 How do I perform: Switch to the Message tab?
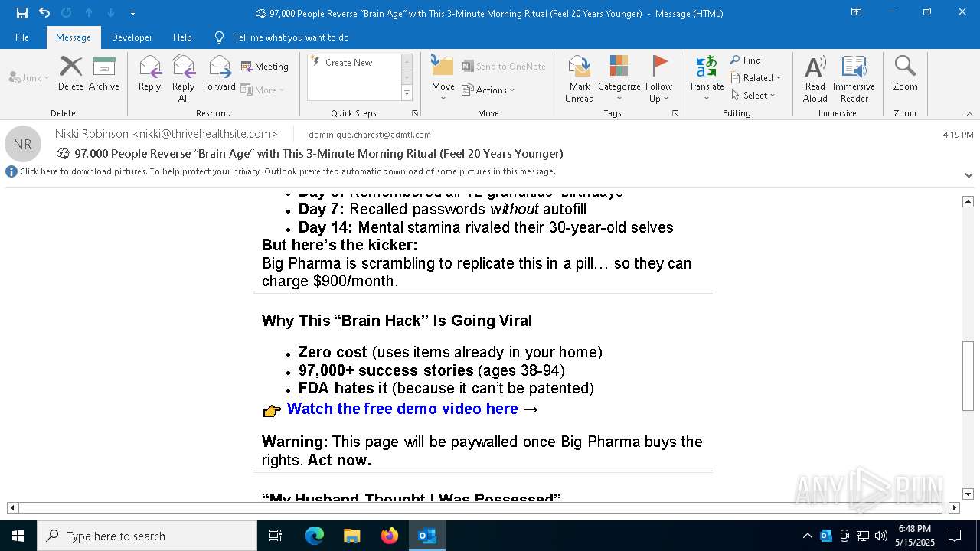[x=73, y=37]
